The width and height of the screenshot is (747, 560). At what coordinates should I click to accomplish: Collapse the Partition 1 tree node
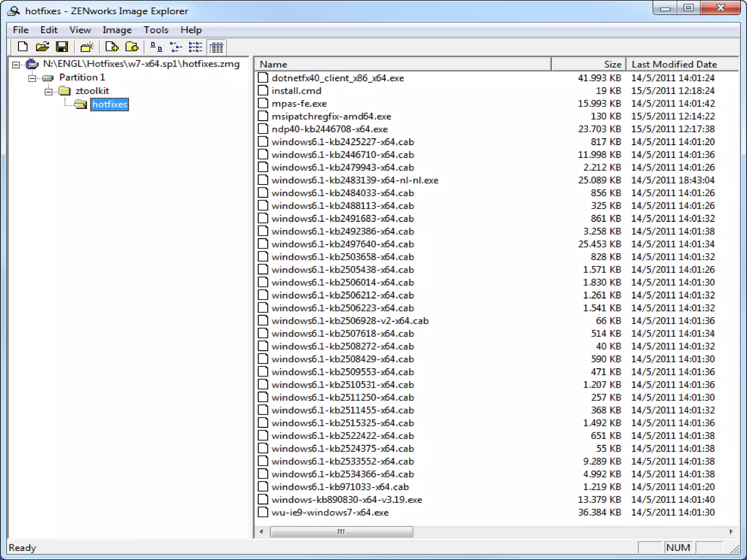[x=32, y=78]
